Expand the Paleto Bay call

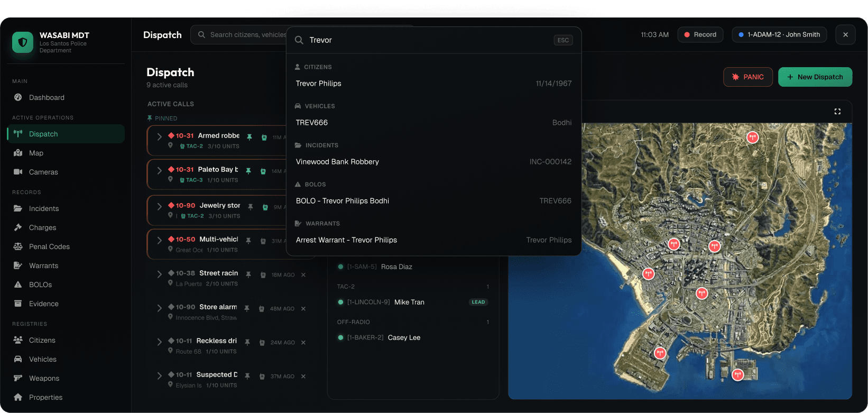click(x=159, y=170)
